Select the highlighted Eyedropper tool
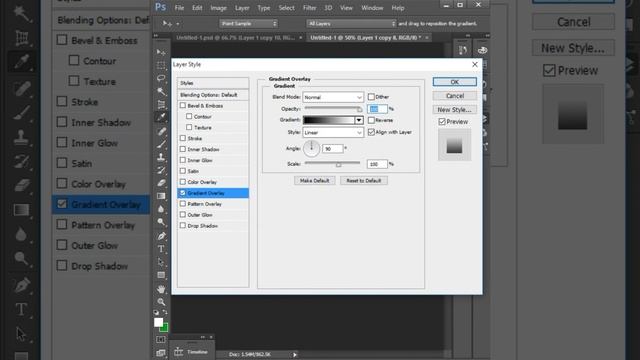 [161, 118]
